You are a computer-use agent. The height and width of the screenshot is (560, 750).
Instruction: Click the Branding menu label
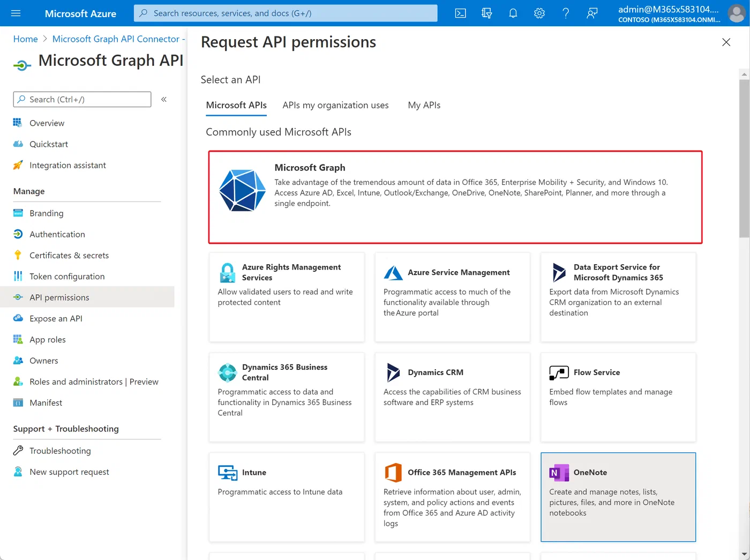click(47, 213)
